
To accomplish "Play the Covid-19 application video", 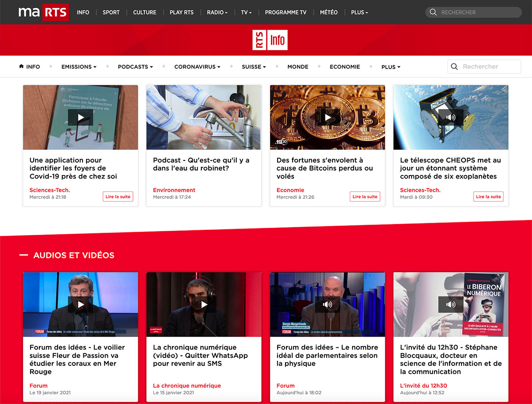I will (81, 117).
